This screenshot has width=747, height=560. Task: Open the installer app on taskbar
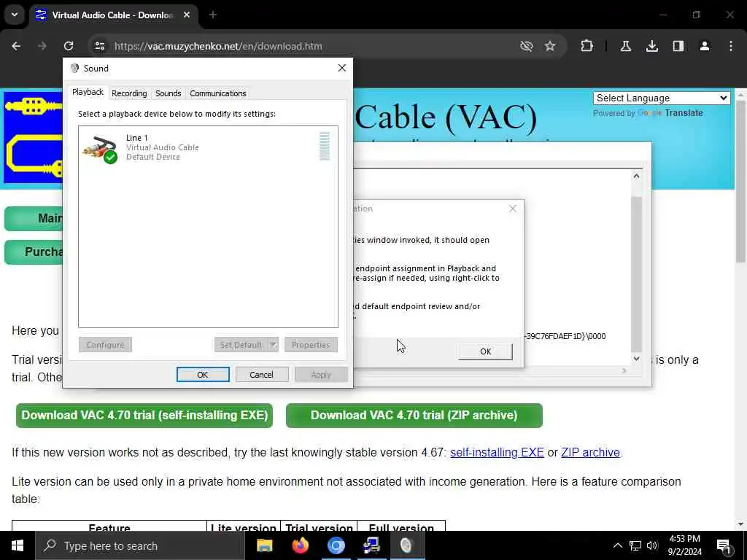point(371,545)
